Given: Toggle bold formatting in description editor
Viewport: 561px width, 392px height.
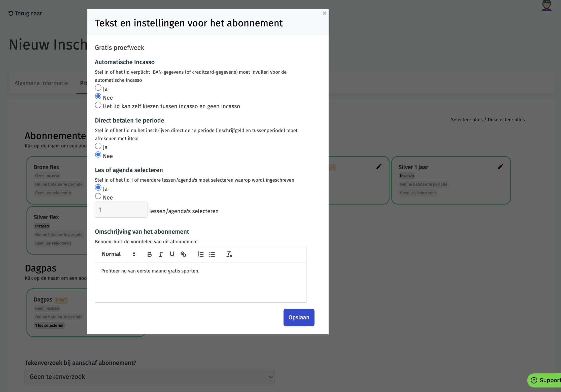Looking at the screenshot, I should click(149, 254).
